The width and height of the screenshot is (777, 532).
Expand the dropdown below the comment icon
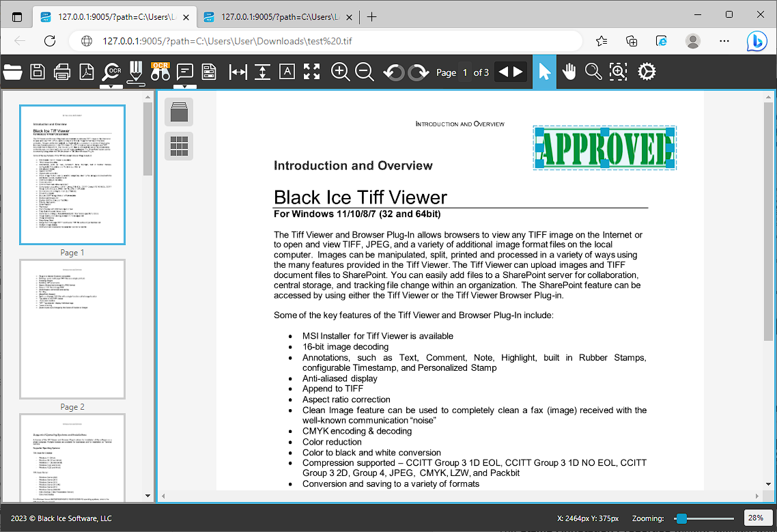pyautogui.click(x=185, y=87)
